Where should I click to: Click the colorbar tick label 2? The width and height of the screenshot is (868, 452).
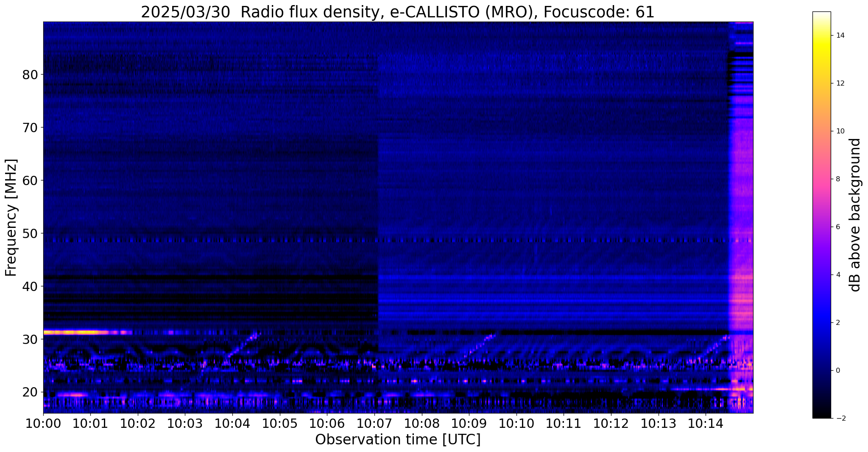click(837, 323)
